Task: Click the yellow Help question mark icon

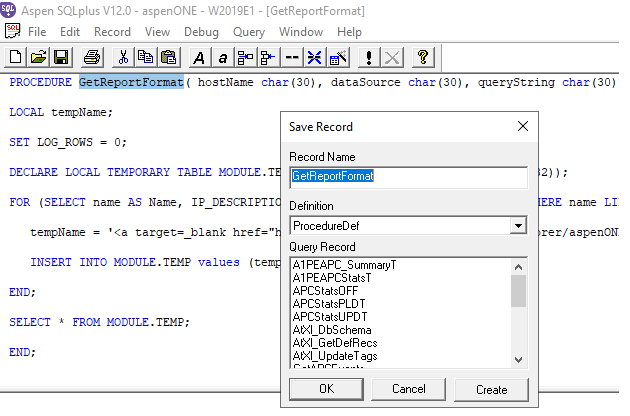Action: (x=423, y=57)
